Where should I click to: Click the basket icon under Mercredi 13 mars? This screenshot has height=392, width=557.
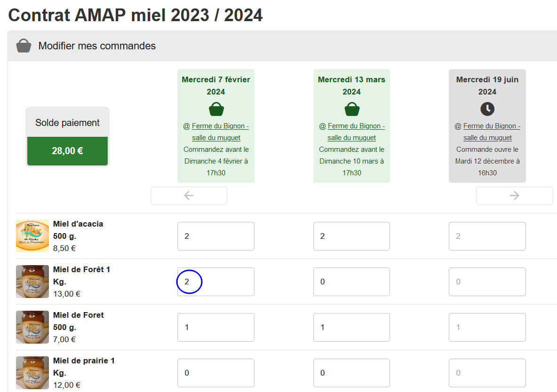point(352,110)
